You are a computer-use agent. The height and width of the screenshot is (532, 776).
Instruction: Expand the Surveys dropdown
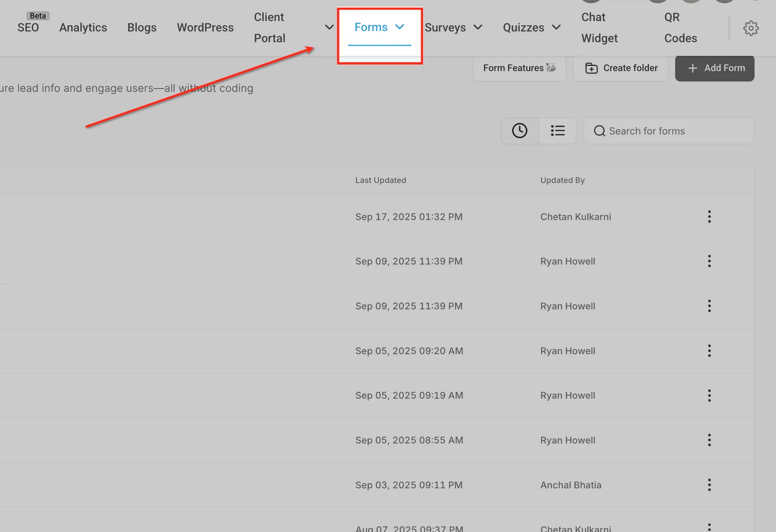(x=453, y=28)
